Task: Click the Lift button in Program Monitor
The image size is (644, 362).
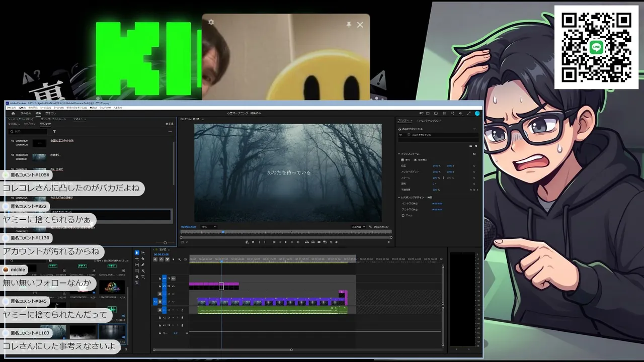Action: tap(306, 242)
